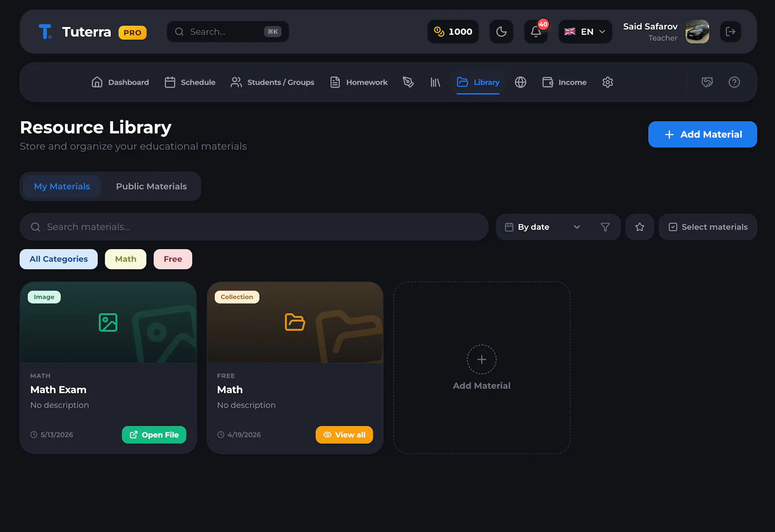775x532 pixels.
Task: Open the Schedule tab
Action: [x=190, y=82]
